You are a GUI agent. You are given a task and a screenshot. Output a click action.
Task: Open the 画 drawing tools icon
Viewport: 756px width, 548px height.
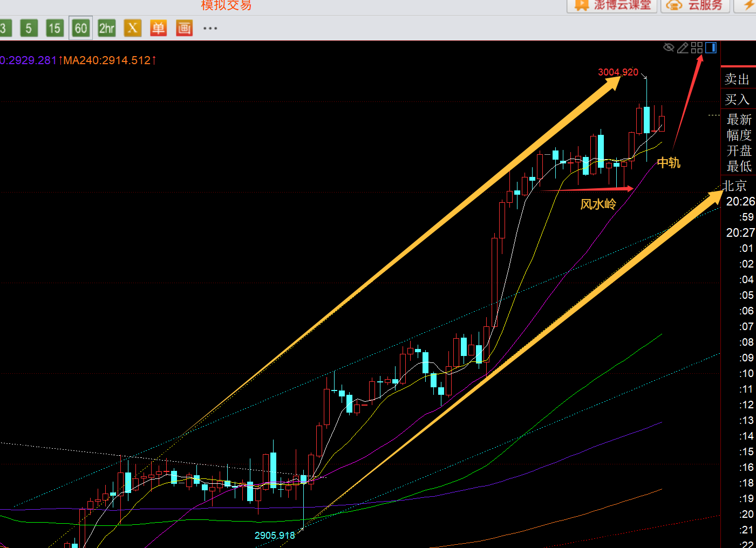184,28
